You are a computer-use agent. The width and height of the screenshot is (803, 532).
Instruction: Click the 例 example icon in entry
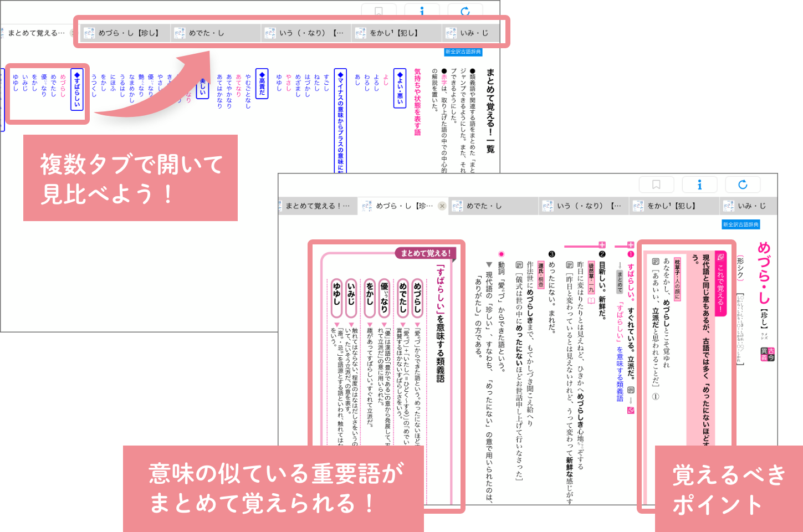(x=631, y=390)
